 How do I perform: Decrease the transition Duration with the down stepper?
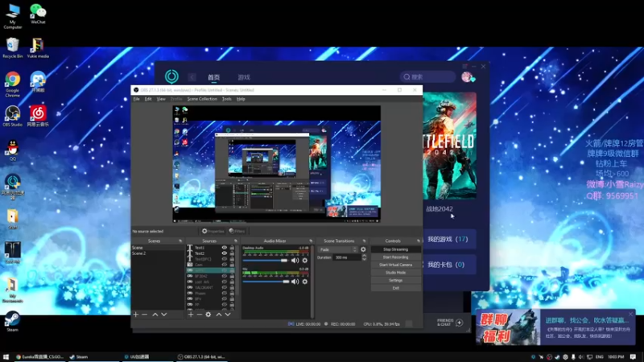coord(364,259)
